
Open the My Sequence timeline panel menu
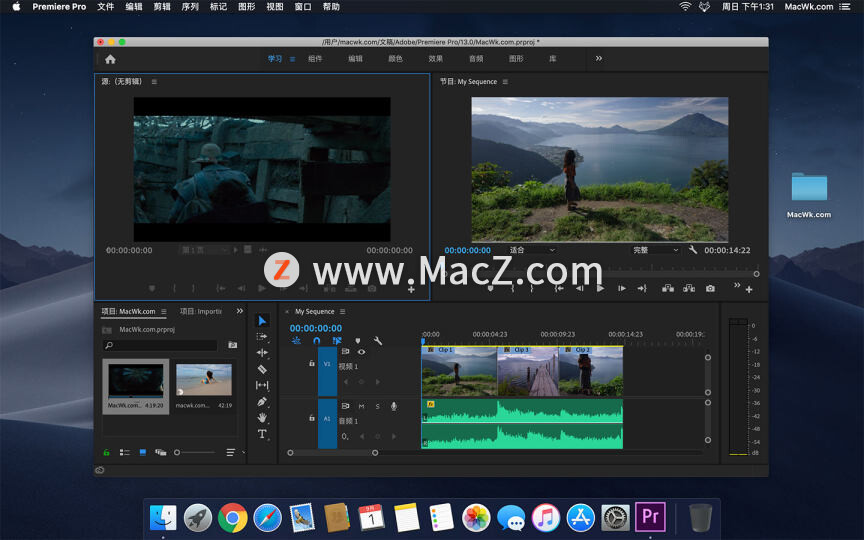click(342, 311)
